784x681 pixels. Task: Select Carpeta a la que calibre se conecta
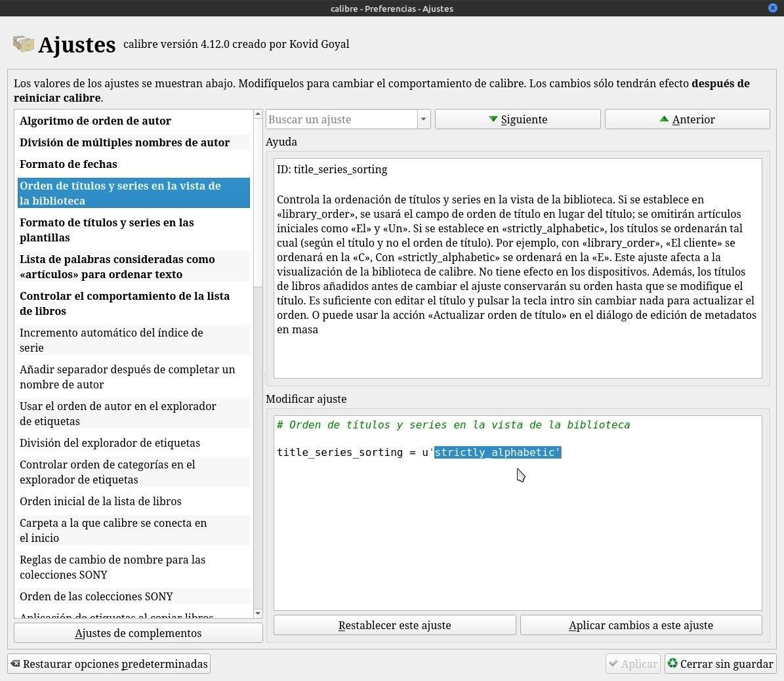[x=133, y=530]
